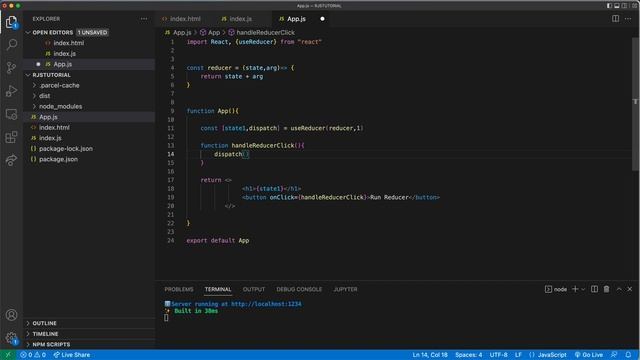Open the Problems panel tab
The height and width of the screenshot is (360, 640).
pyautogui.click(x=179, y=289)
